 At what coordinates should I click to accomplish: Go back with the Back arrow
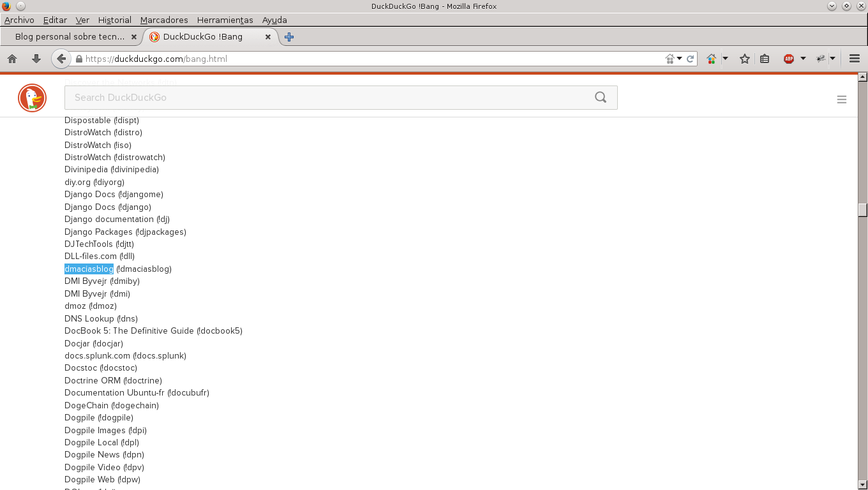[61, 59]
